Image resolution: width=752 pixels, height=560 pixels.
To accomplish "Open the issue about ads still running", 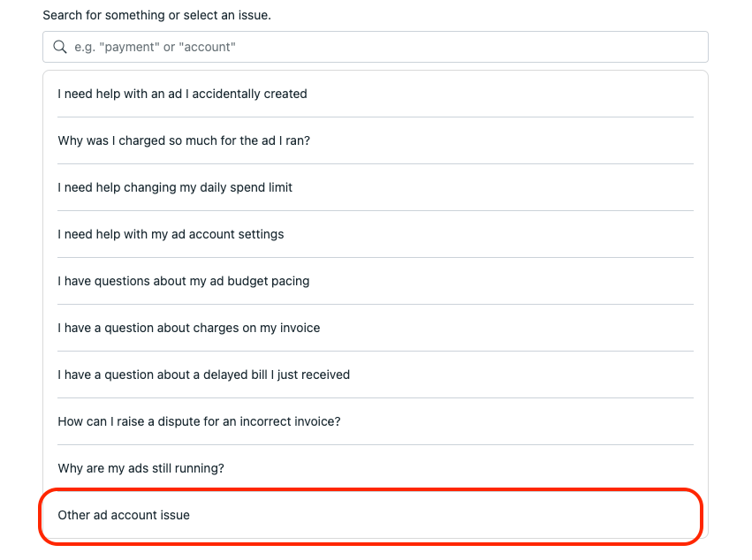I will pyautogui.click(x=141, y=468).
